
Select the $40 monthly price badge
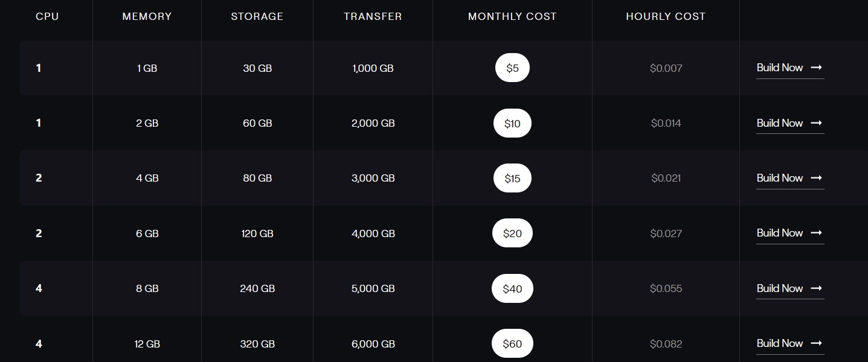(512, 289)
